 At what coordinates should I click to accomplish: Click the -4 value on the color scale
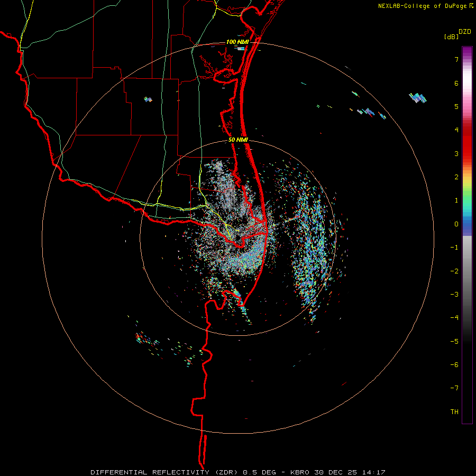coord(454,317)
